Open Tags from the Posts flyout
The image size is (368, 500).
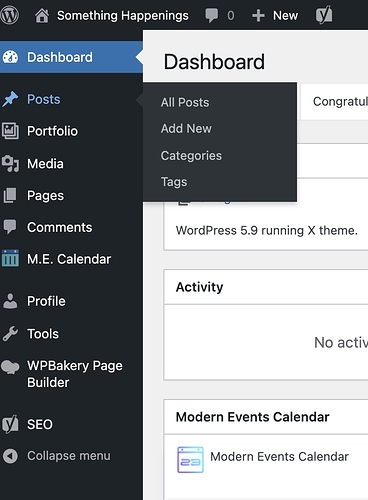point(174,182)
